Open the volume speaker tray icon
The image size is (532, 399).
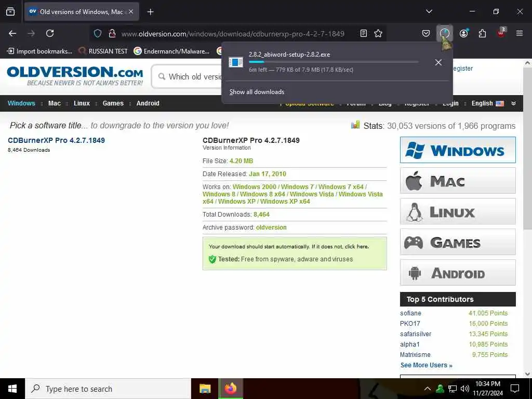point(465,389)
